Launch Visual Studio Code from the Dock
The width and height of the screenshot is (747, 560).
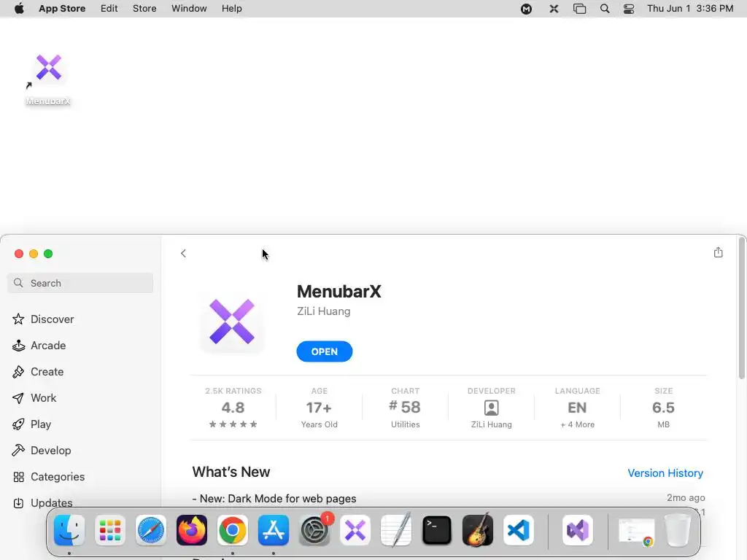[519, 530]
